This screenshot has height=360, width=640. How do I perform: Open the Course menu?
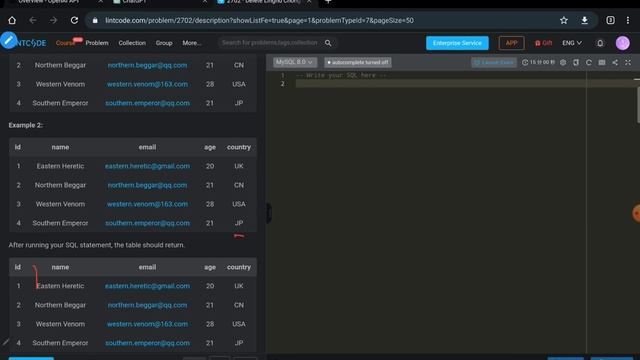[65, 43]
